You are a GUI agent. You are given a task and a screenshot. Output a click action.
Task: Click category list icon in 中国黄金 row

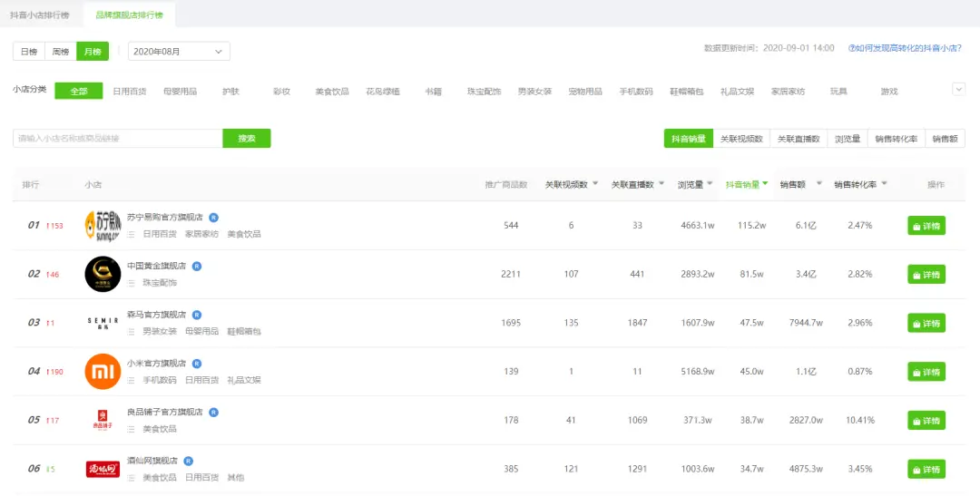coord(132,283)
